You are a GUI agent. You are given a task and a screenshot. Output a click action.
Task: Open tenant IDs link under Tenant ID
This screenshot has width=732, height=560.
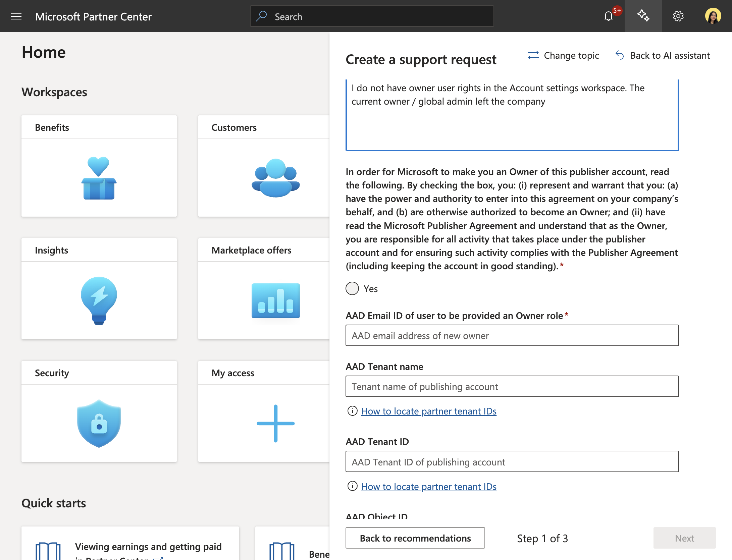[x=429, y=487]
